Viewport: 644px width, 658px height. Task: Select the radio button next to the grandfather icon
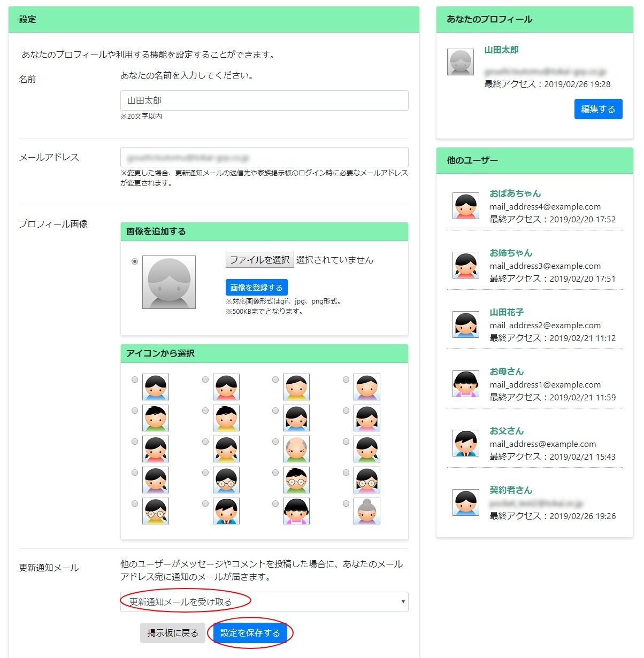[275, 442]
